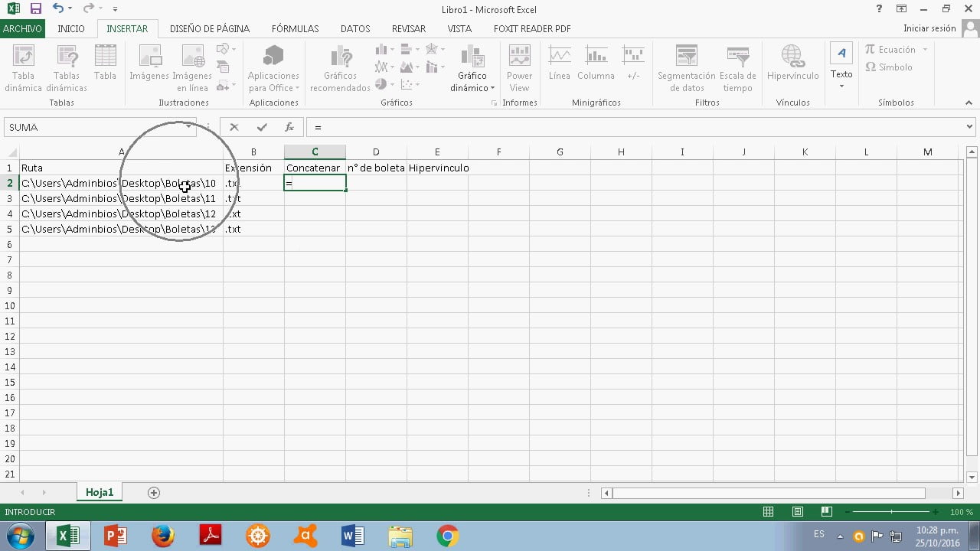Insert a +/- win-loss sparkline

[x=633, y=63]
